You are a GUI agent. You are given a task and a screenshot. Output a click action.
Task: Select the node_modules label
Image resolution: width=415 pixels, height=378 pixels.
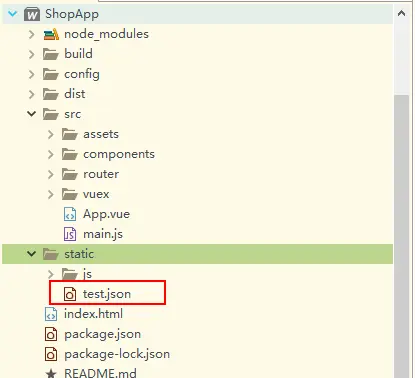(x=106, y=34)
